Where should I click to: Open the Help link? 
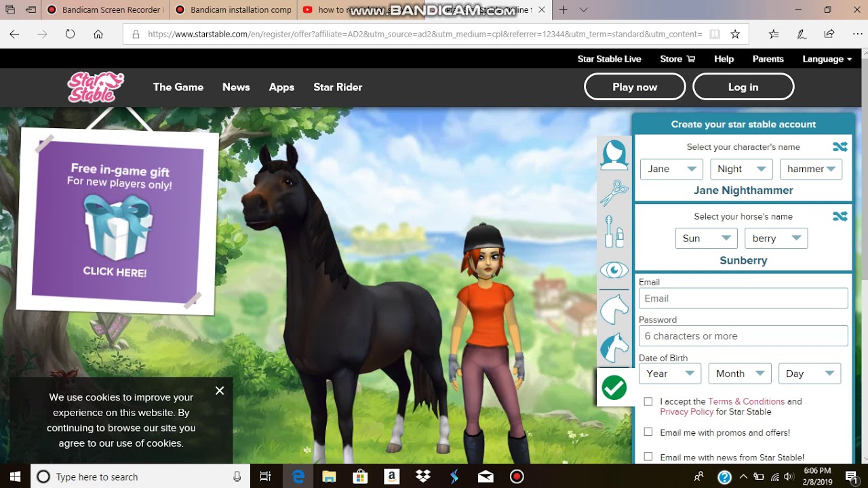tap(724, 59)
